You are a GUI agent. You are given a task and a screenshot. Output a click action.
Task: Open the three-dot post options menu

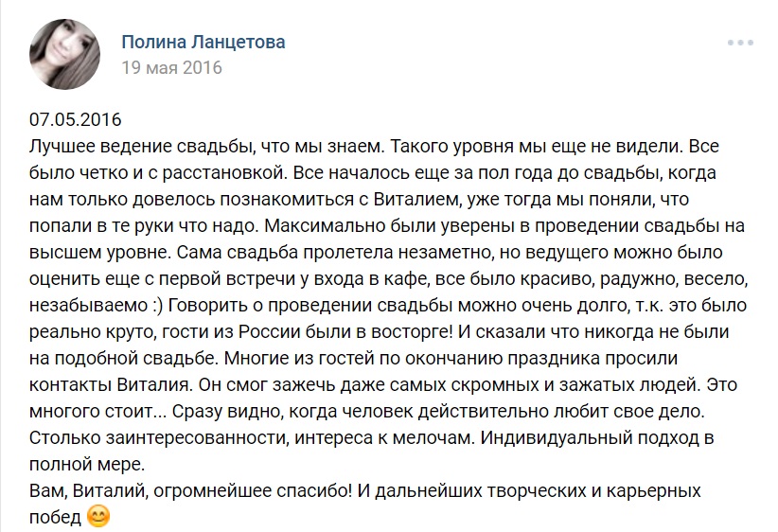[740, 44]
